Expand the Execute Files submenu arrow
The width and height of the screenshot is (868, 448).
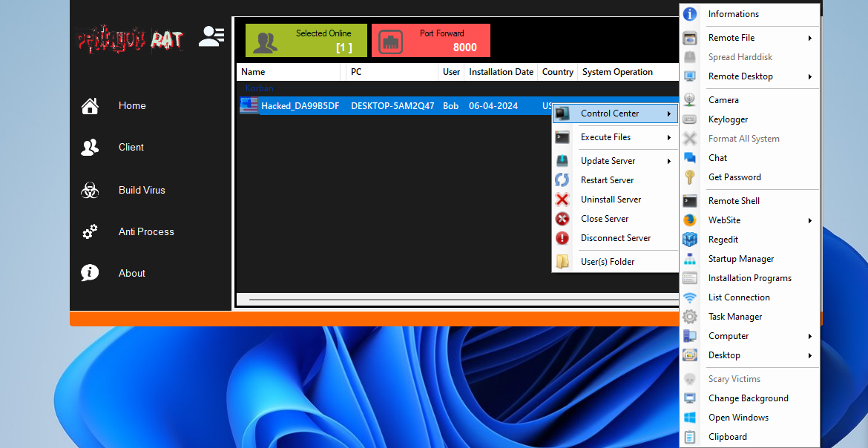[x=668, y=137]
